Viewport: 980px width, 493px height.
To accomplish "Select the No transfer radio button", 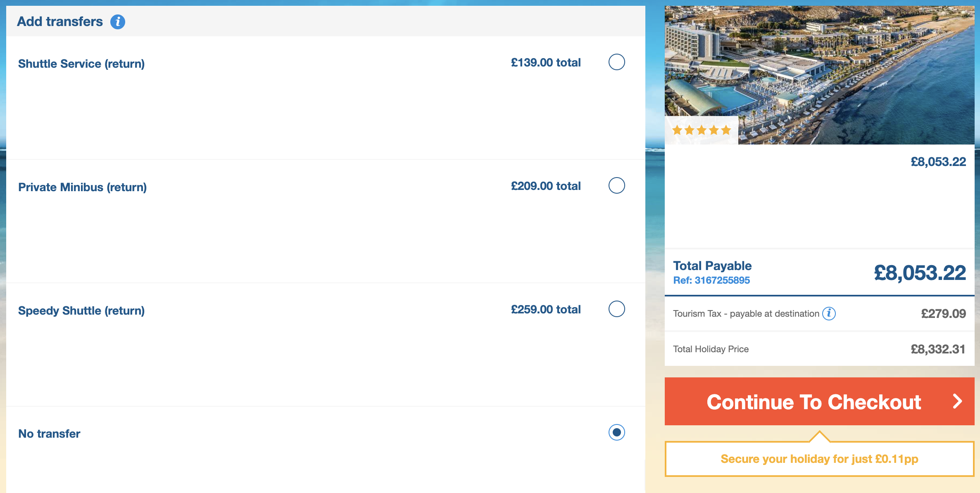I will [x=616, y=432].
